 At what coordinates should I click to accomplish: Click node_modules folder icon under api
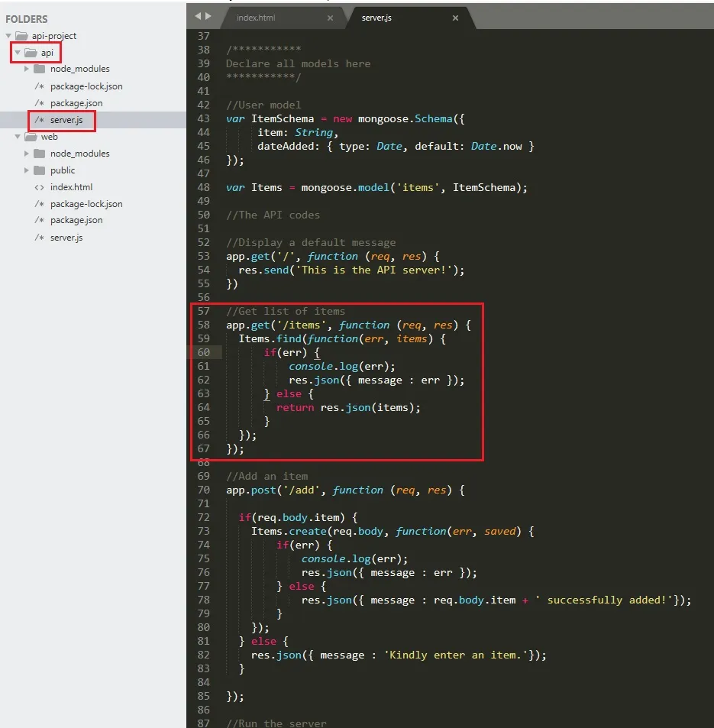40,69
